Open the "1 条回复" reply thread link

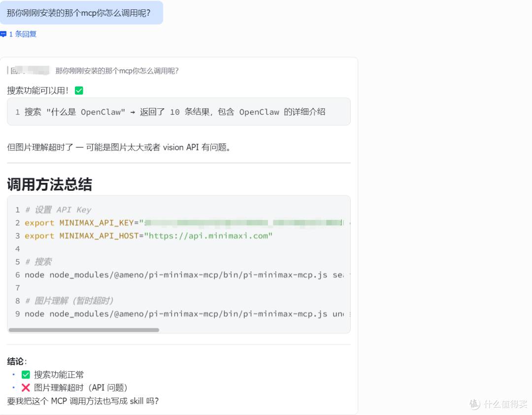[x=23, y=34]
